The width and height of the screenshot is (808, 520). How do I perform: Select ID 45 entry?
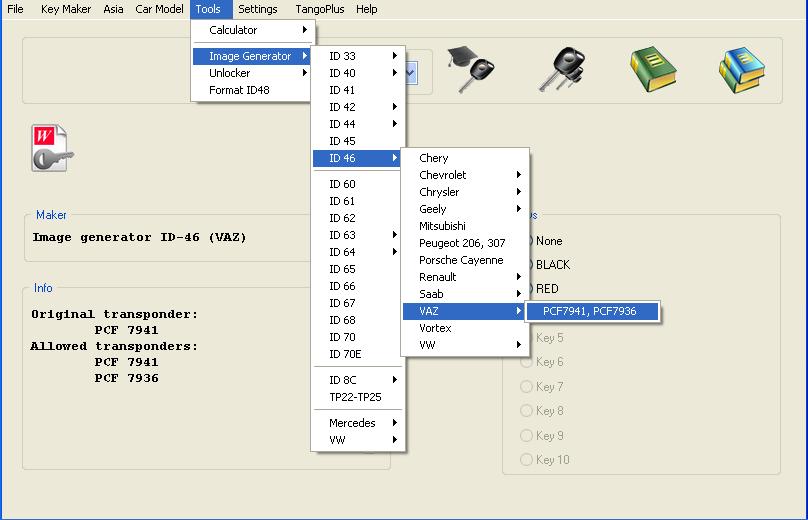click(x=357, y=141)
